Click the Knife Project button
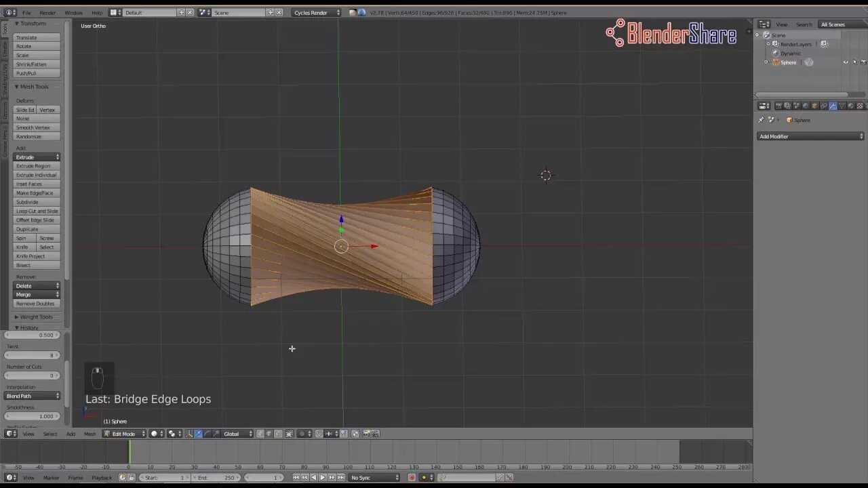 37,256
